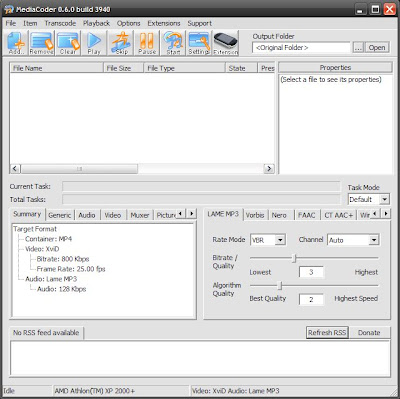The height and width of the screenshot is (399, 400).
Task: Click the Skip toolbar icon
Action: (x=121, y=43)
